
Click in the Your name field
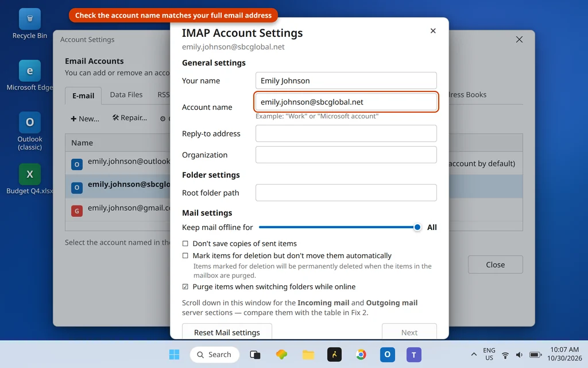[x=346, y=80]
